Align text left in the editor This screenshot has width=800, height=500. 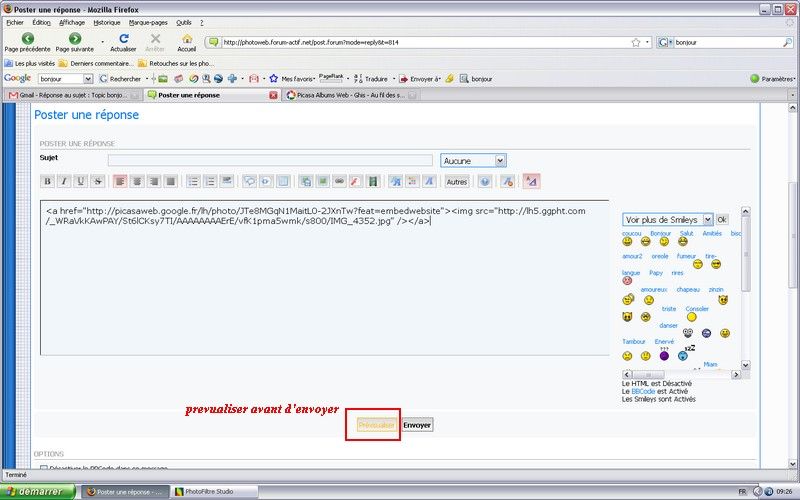[120, 181]
